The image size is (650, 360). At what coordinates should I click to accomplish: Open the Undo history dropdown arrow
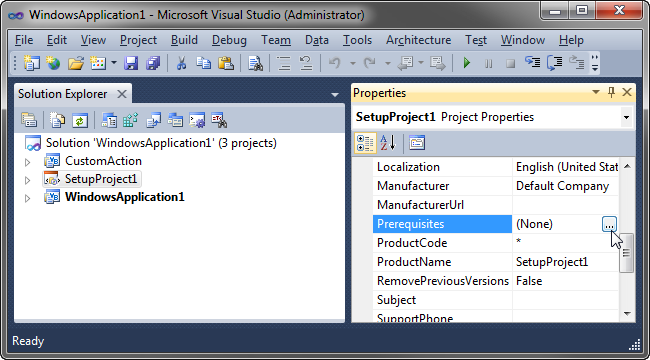tap(353, 63)
